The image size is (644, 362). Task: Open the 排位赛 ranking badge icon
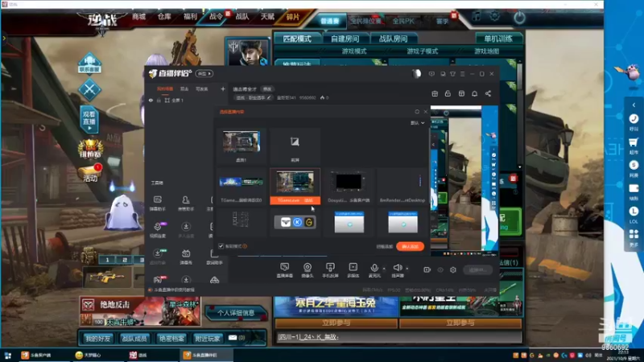point(90,150)
